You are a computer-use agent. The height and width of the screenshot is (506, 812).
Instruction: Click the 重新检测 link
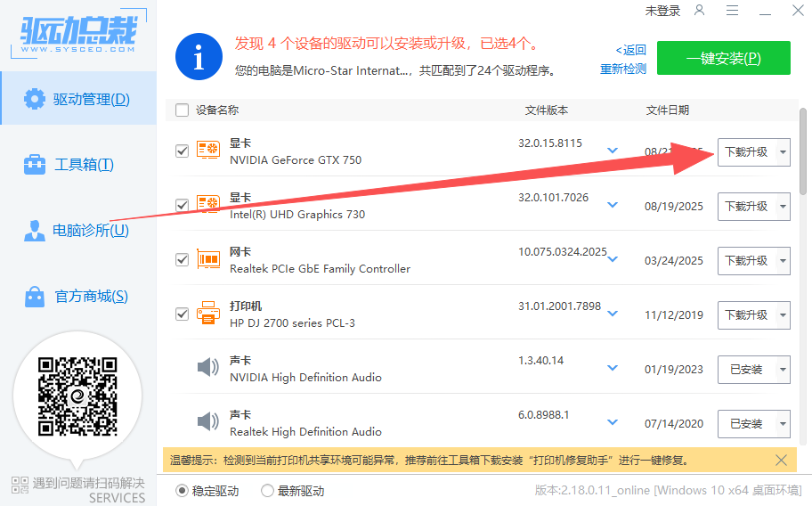(622, 69)
